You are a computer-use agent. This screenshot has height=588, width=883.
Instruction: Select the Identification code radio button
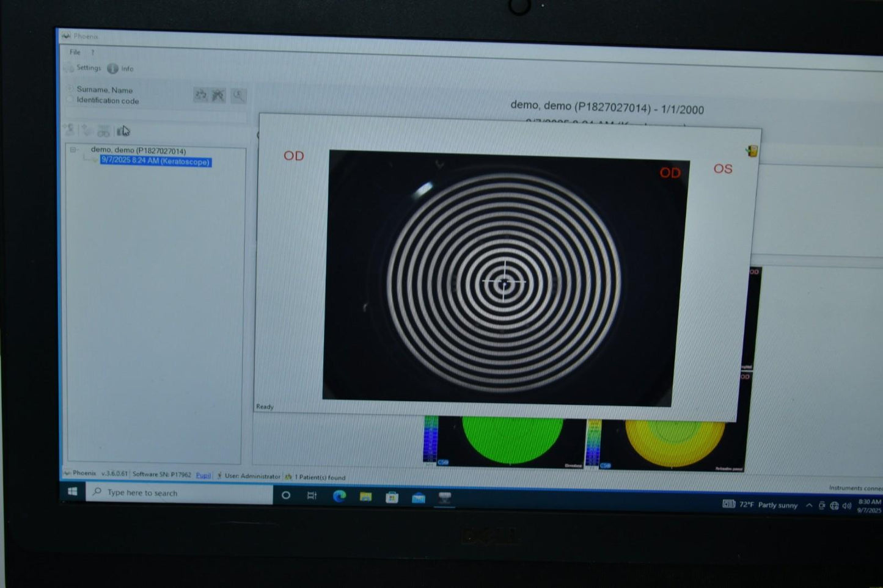[70, 100]
